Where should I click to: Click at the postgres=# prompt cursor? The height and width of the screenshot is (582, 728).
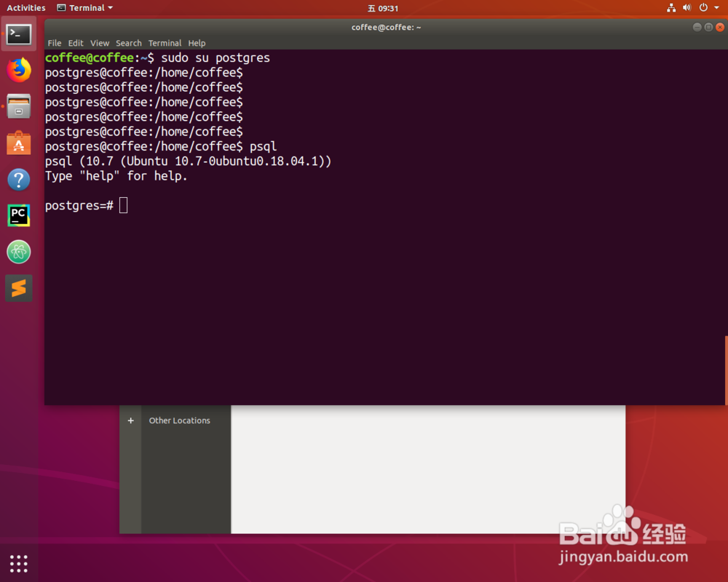[x=123, y=205]
